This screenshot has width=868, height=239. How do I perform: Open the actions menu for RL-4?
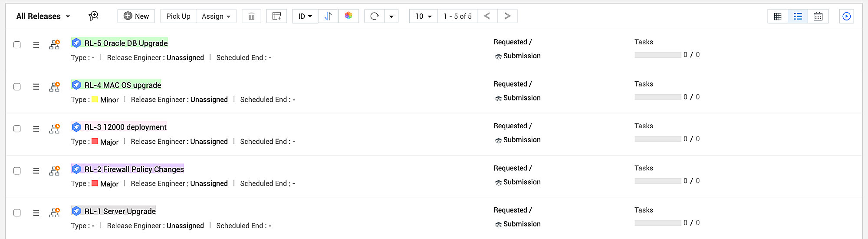[36, 87]
